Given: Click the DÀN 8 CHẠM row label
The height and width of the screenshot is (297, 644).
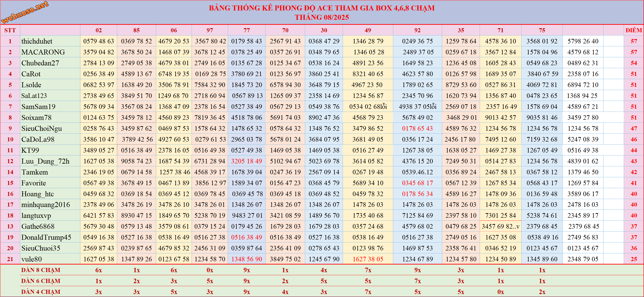Looking at the screenshot, I should point(41,270).
